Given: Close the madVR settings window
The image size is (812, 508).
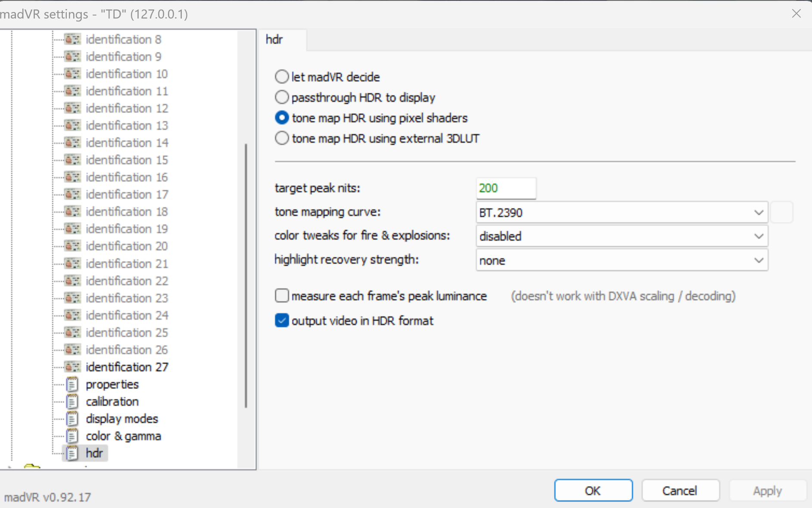Looking at the screenshot, I should [796, 14].
